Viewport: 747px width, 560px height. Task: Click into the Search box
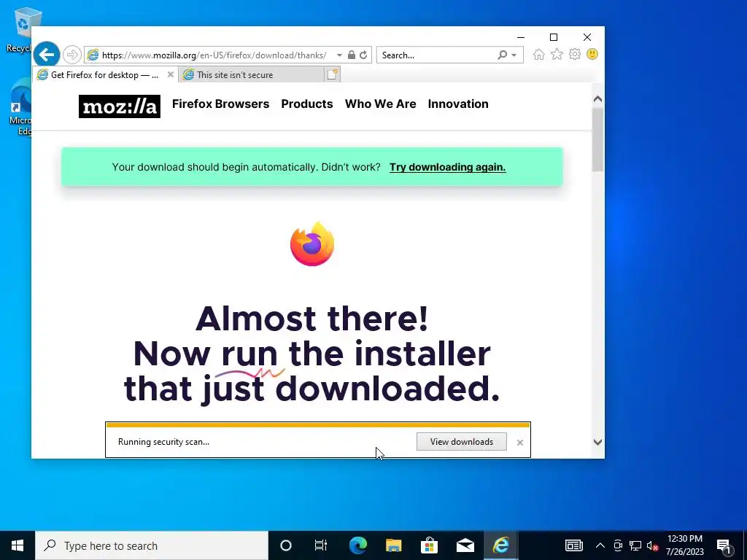tap(436, 55)
